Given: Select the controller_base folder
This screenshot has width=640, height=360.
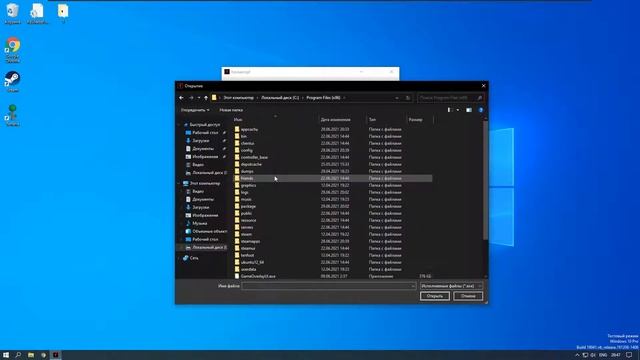Looking at the screenshot, I should 254,157.
